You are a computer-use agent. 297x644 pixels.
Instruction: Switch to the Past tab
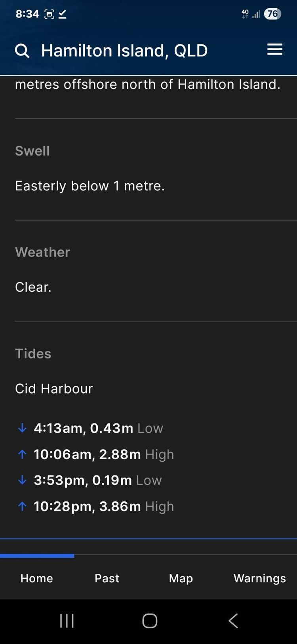(107, 578)
